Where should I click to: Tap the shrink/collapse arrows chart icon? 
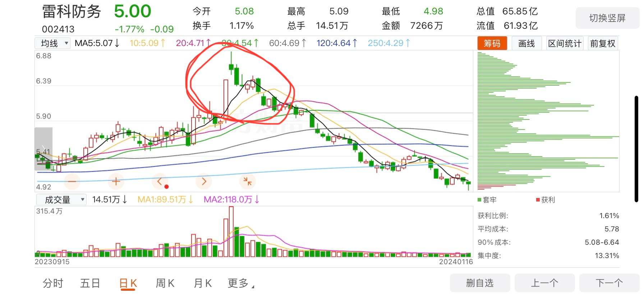[x=248, y=181]
